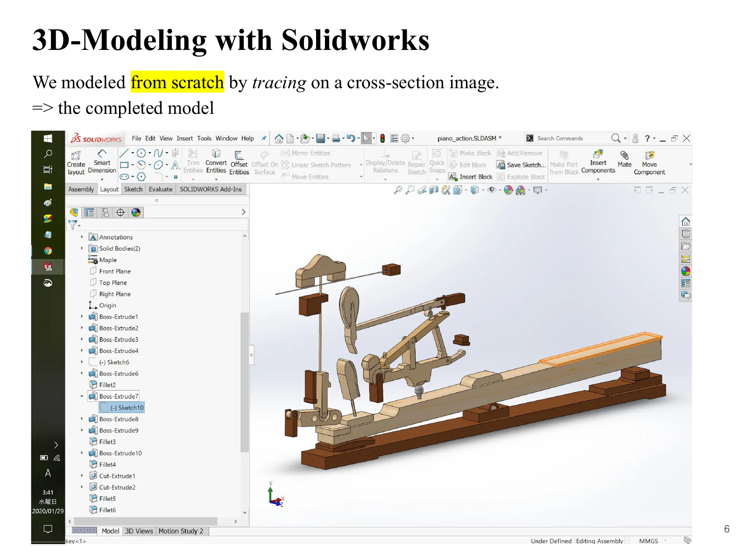This screenshot has width=747, height=560.
Task: Click the Edit Appearance heads-up icon
Action: click(508, 190)
